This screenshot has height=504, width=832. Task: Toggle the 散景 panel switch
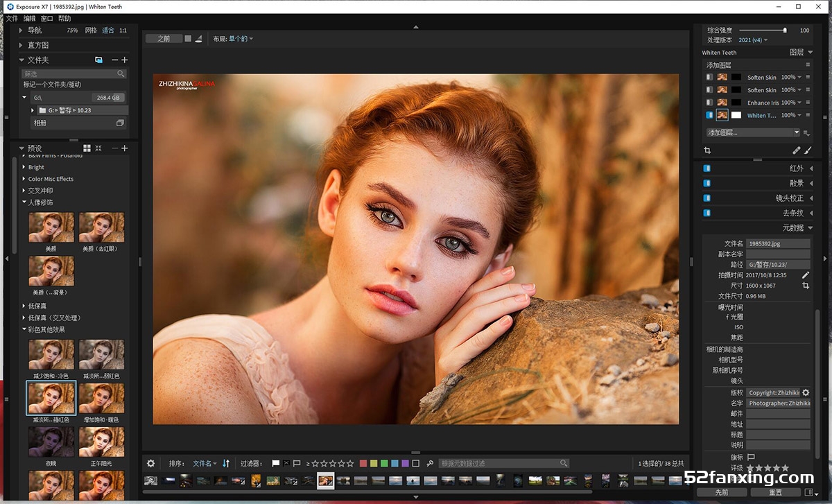(x=707, y=183)
